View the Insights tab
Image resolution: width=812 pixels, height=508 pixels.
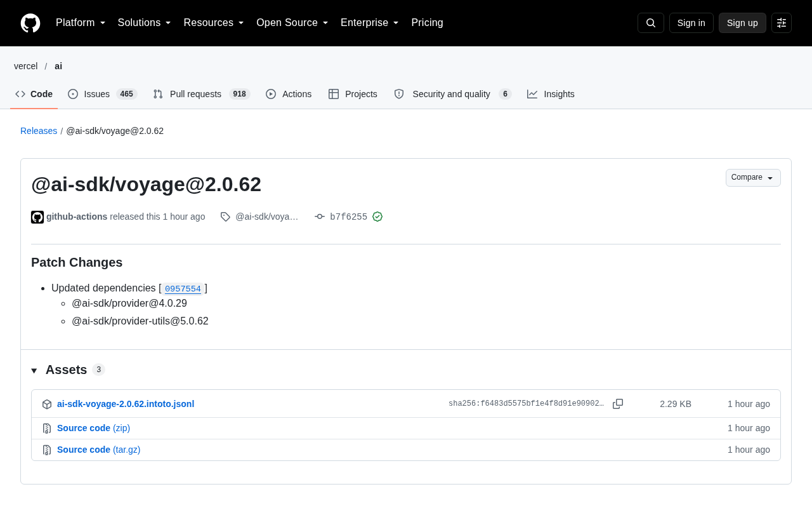551,94
